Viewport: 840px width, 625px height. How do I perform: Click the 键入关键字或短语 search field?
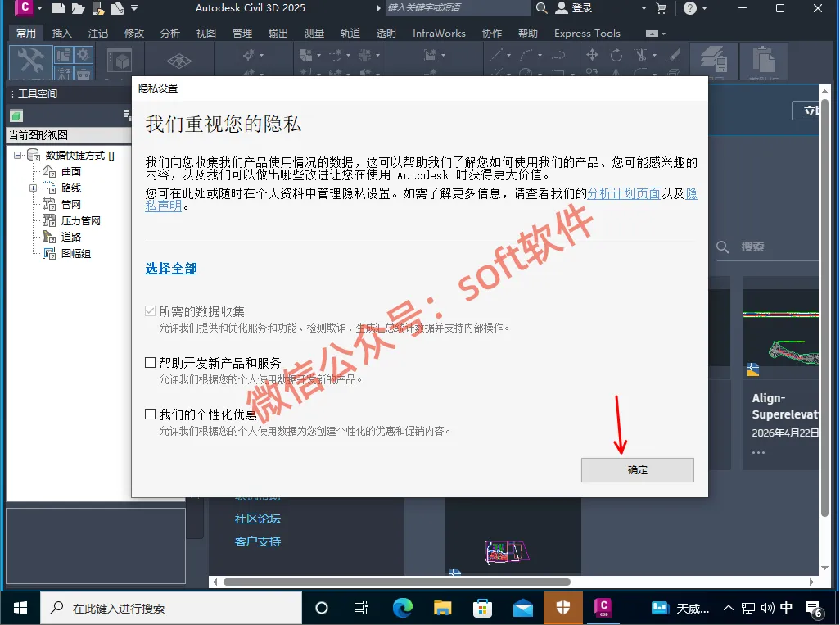click(458, 8)
